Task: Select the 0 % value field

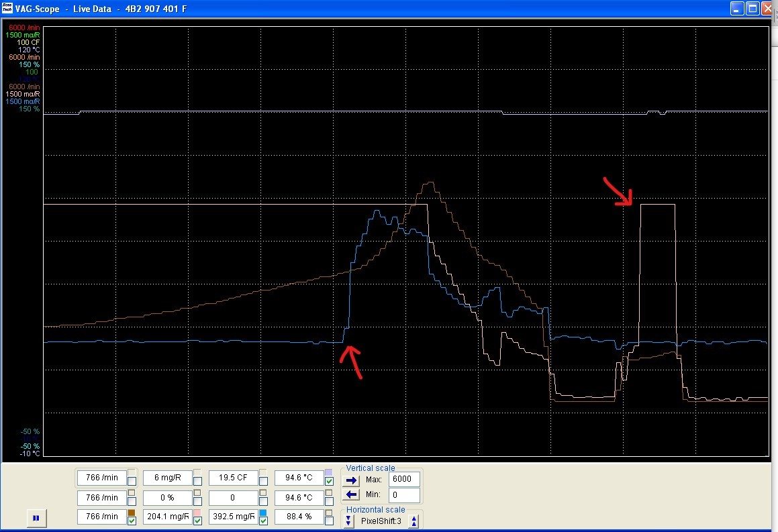Action: 167,498
